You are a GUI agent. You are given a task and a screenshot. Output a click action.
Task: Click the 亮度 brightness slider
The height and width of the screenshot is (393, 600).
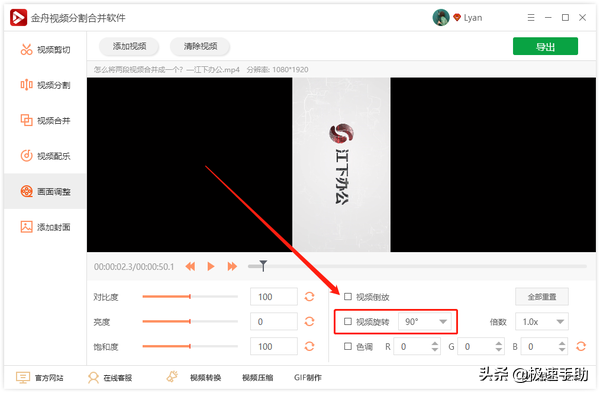tap(190, 321)
